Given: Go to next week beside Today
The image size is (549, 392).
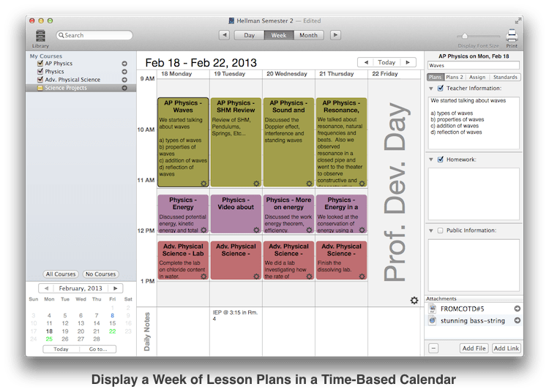Looking at the screenshot, I should click(408, 62).
